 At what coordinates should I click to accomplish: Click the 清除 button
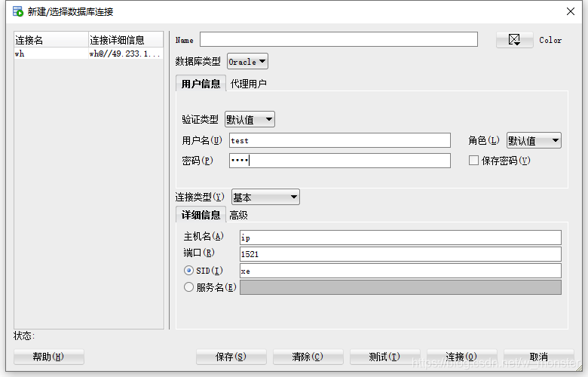click(x=308, y=357)
